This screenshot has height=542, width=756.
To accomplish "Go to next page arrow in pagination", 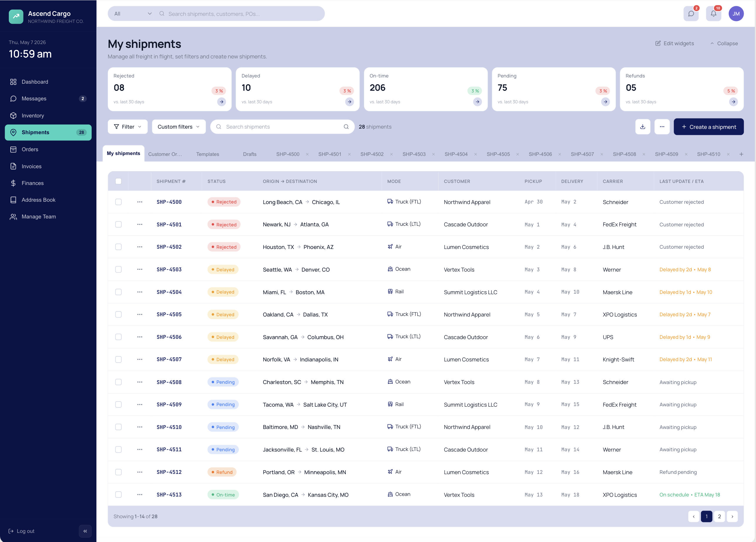I will (732, 516).
